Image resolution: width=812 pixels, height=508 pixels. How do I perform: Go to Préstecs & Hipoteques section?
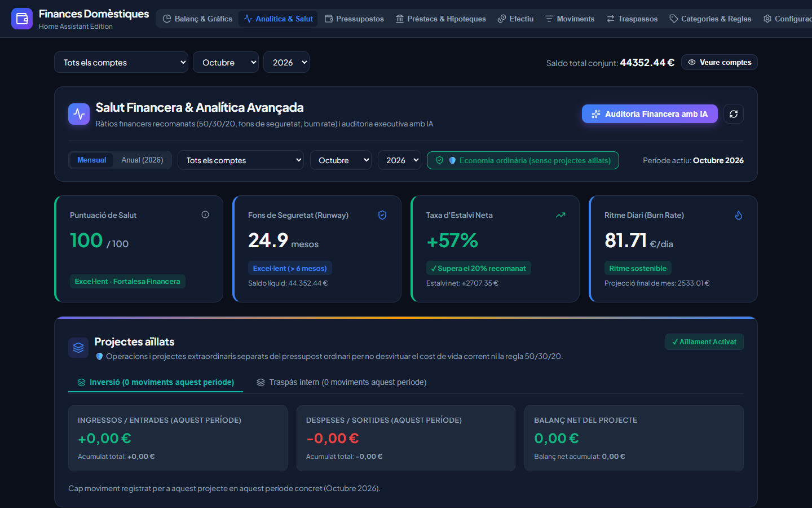pyautogui.click(x=441, y=19)
